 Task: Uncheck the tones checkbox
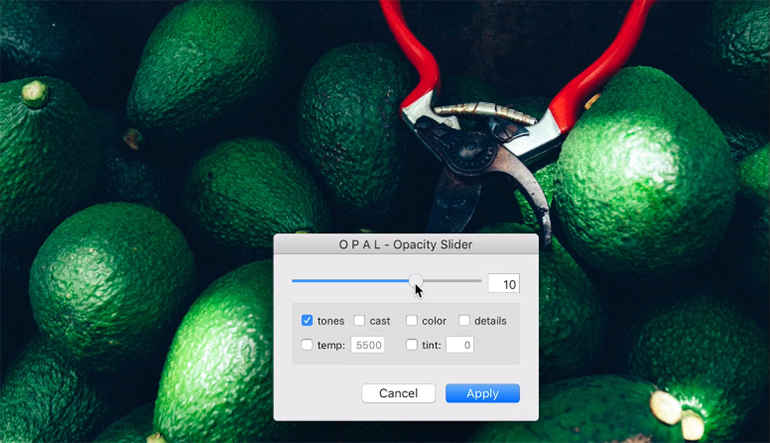coord(307,321)
